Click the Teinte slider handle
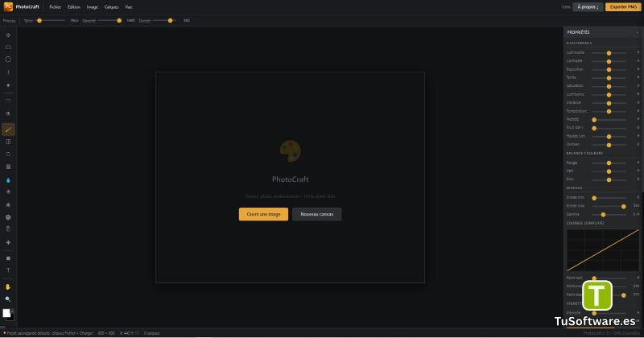Image resolution: width=644 pixels, height=338 pixels. (609, 78)
